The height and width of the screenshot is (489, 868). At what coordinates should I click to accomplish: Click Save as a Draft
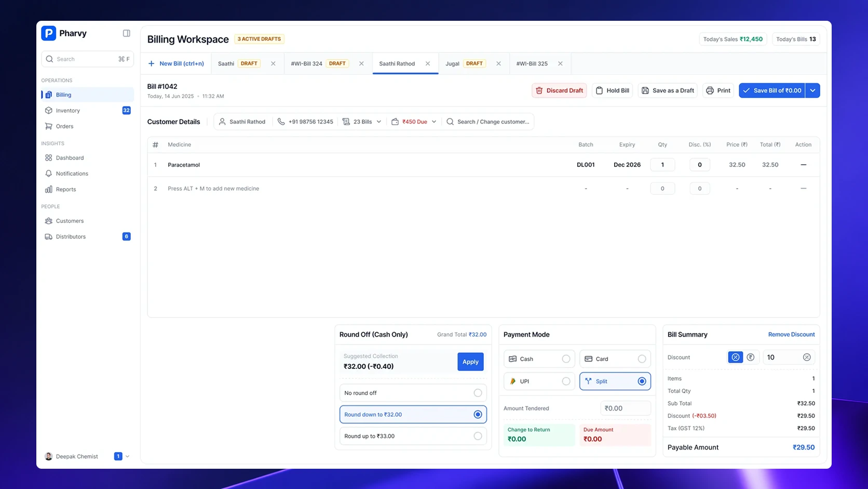(668, 90)
